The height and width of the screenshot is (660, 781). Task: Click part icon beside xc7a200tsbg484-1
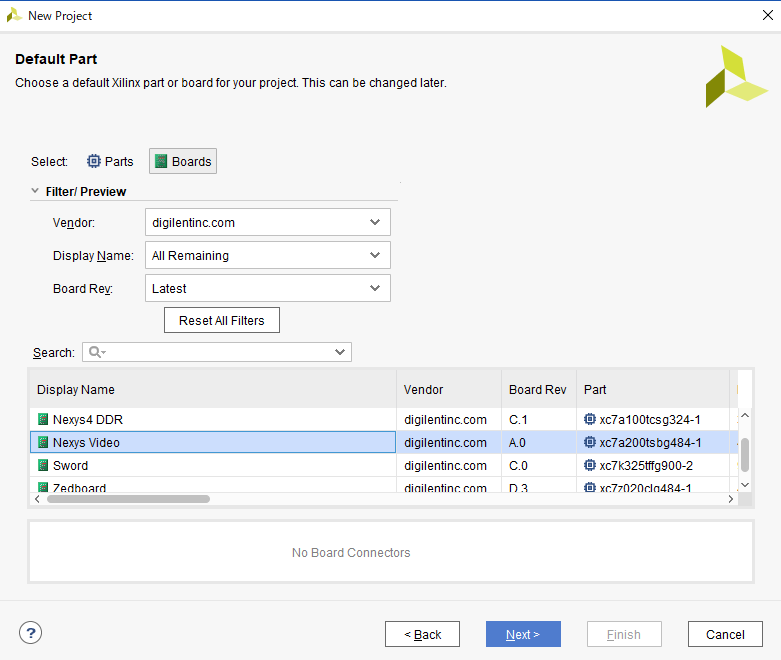pos(590,442)
